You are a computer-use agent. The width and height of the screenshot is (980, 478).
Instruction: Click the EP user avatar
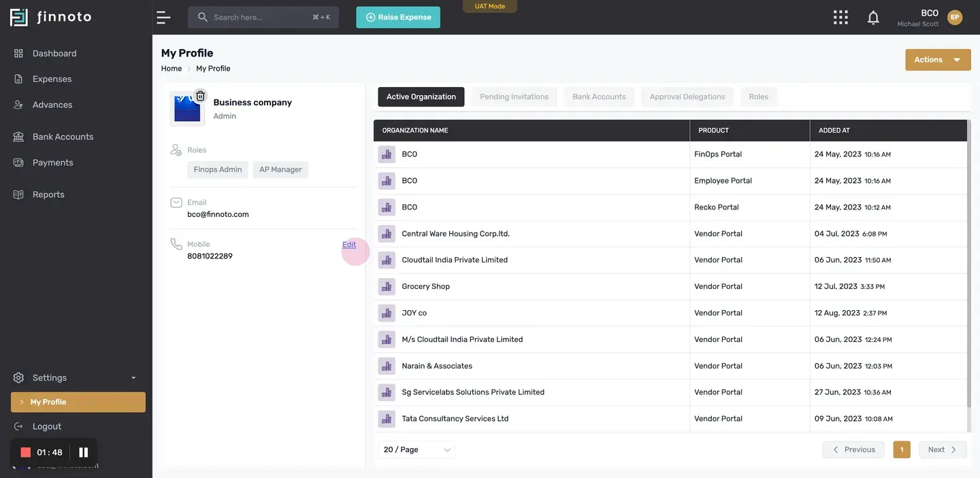tap(955, 17)
